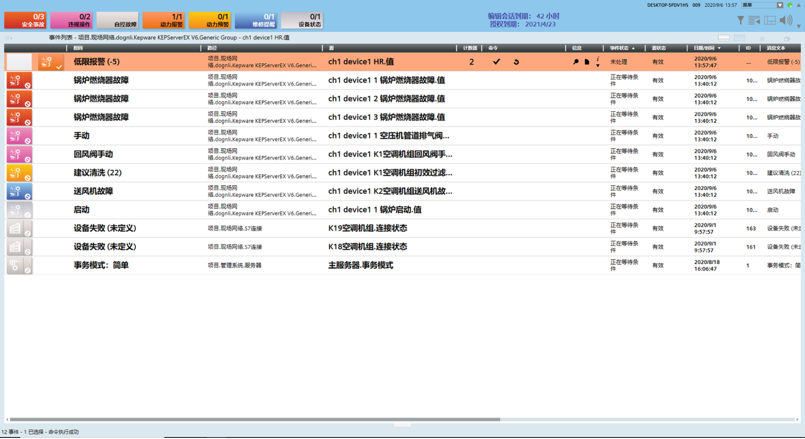805x439 pixels.
Task: Sort by 计数器 column header
Action: pyautogui.click(x=469, y=48)
